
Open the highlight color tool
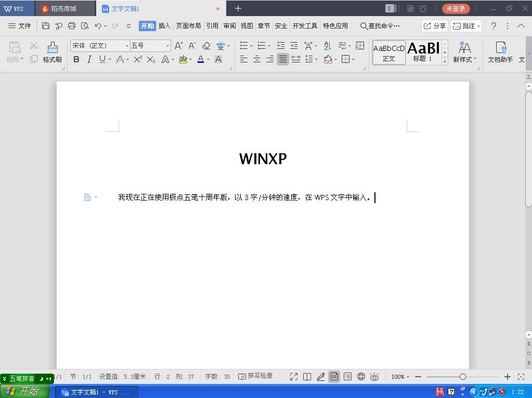coord(184,59)
